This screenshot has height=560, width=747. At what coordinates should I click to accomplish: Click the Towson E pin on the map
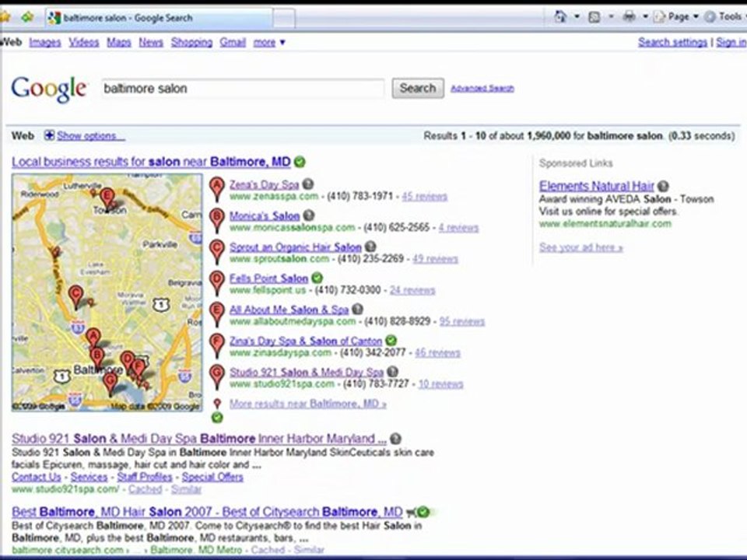coord(107,199)
